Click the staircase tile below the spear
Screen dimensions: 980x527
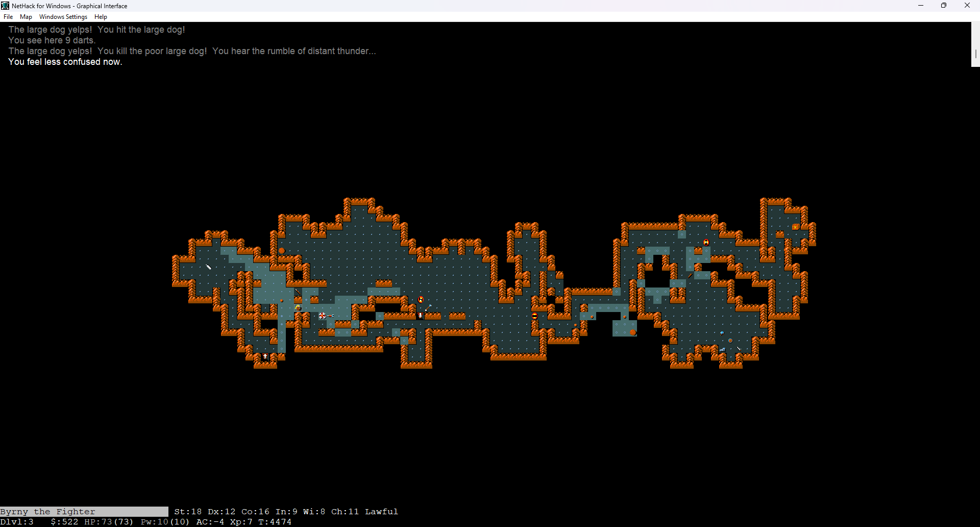[421, 316]
